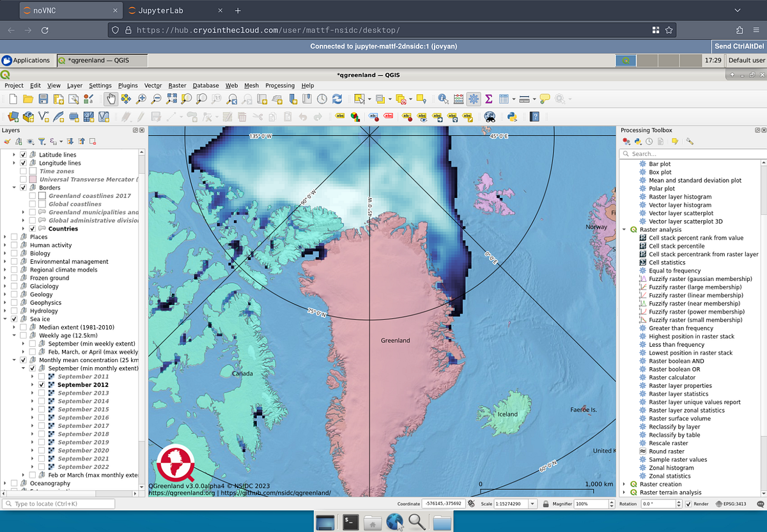767x532 pixels.
Task: Open the Processing menu
Action: 280,85
